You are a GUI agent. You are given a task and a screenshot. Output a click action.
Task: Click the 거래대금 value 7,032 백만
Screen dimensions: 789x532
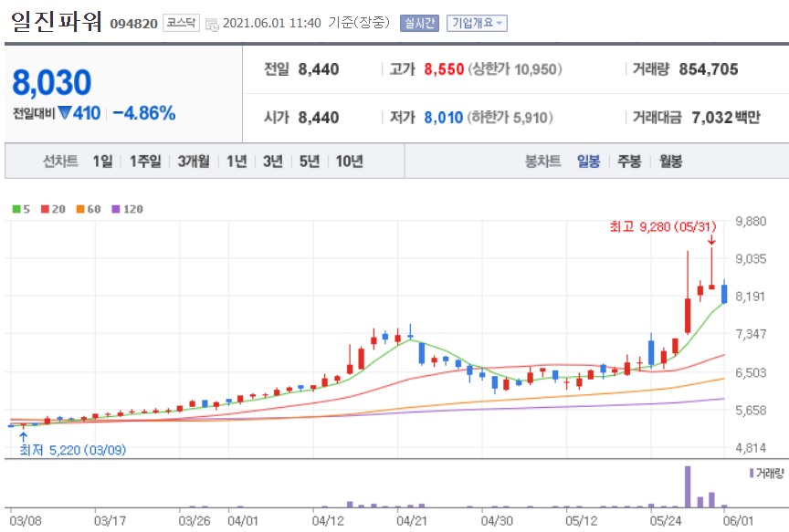coord(726,118)
